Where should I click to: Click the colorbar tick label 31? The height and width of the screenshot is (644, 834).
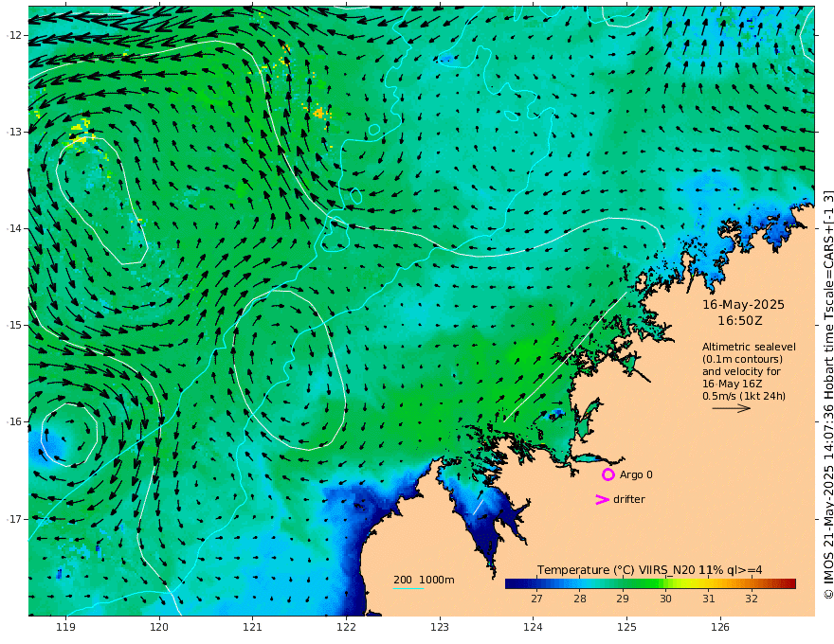[709, 599]
